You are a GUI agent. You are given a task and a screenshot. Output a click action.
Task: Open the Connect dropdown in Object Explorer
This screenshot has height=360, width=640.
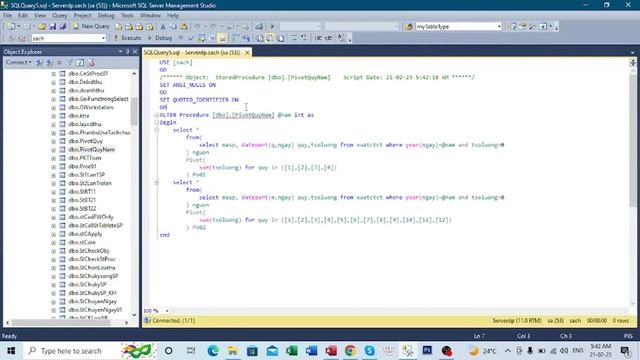coord(18,62)
